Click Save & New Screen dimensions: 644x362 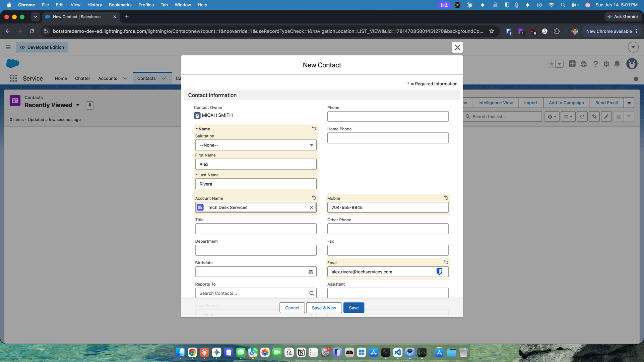[x=324, y=308]
